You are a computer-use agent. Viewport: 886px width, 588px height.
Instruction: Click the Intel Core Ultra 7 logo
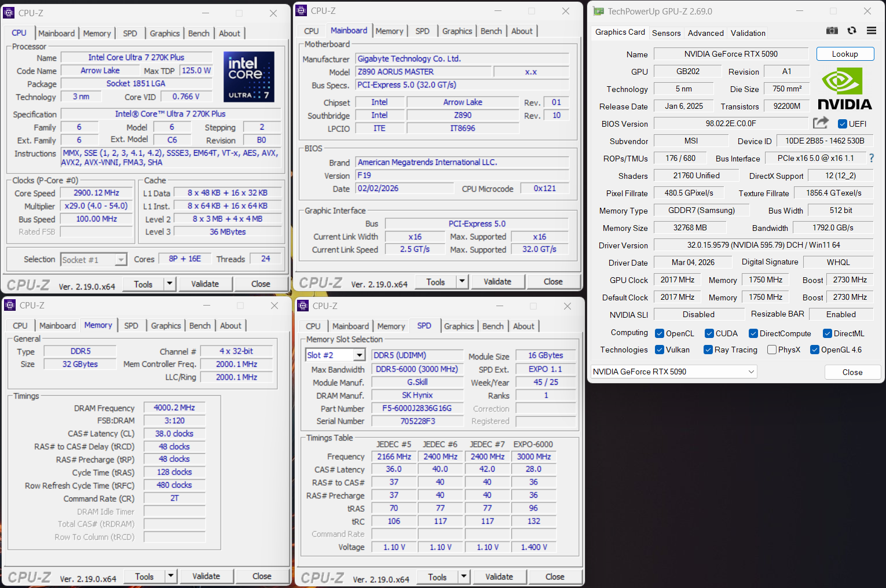click(x=248, y=77)
